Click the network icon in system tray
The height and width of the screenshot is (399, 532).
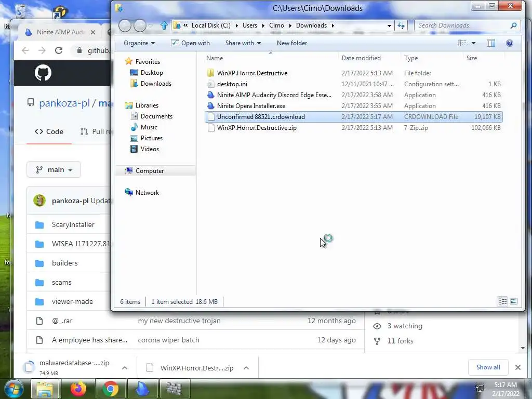pyautogui.click(x=480, y=389)
